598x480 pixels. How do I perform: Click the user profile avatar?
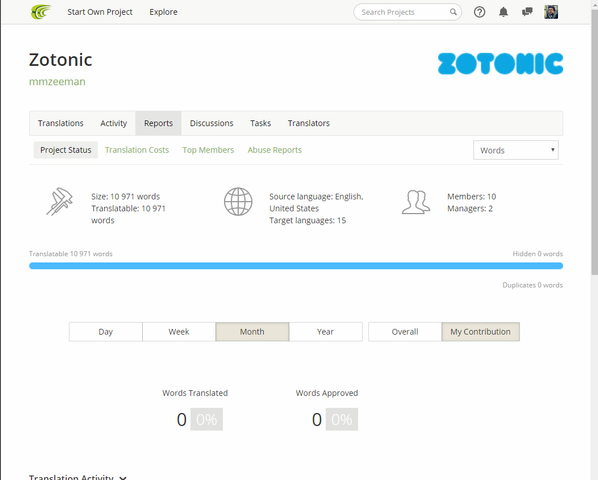tap(551, 12)
